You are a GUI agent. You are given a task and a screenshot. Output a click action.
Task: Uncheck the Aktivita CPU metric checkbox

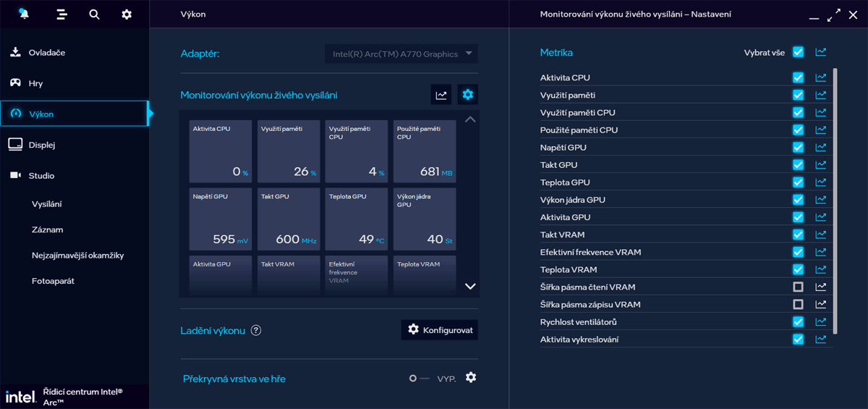pyautogui.click(x=798, y=77)
